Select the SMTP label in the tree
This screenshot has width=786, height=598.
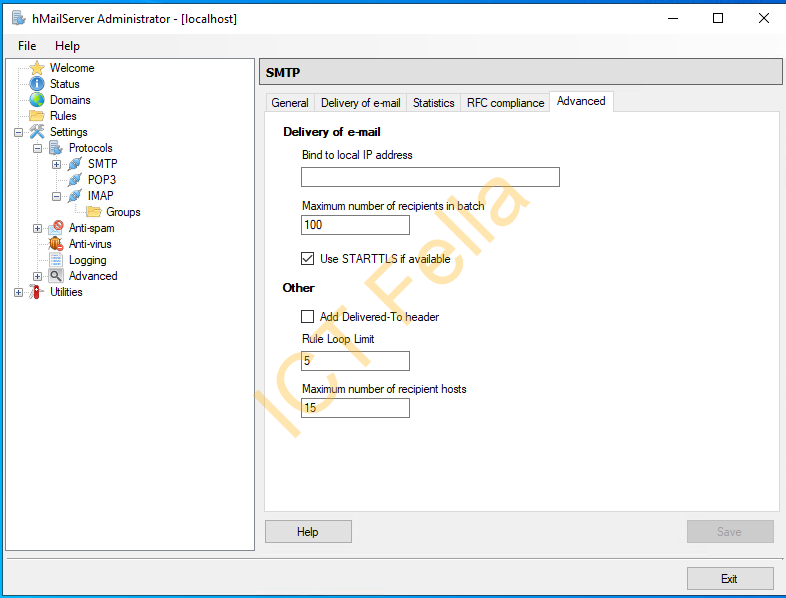coord(102,163)
